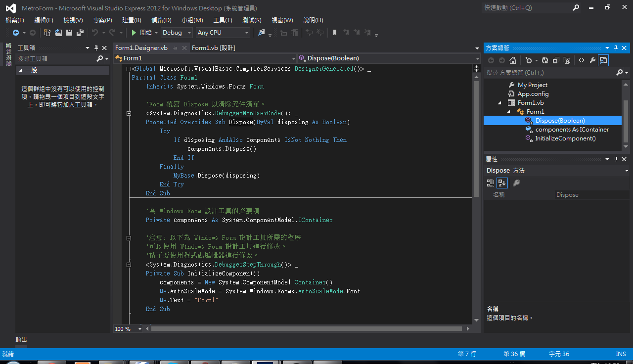The width and height of the screenshot is (633, 364).
Task: Click View Code icon in Solution Explorer
Action: click(x=582, y=60)
